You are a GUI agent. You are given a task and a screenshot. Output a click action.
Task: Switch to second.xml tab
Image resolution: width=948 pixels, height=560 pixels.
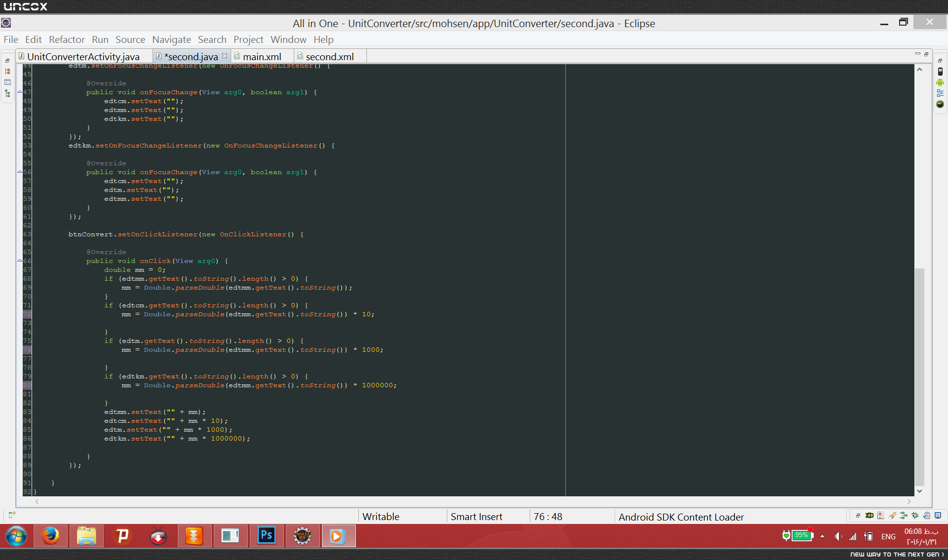(330, 57)
